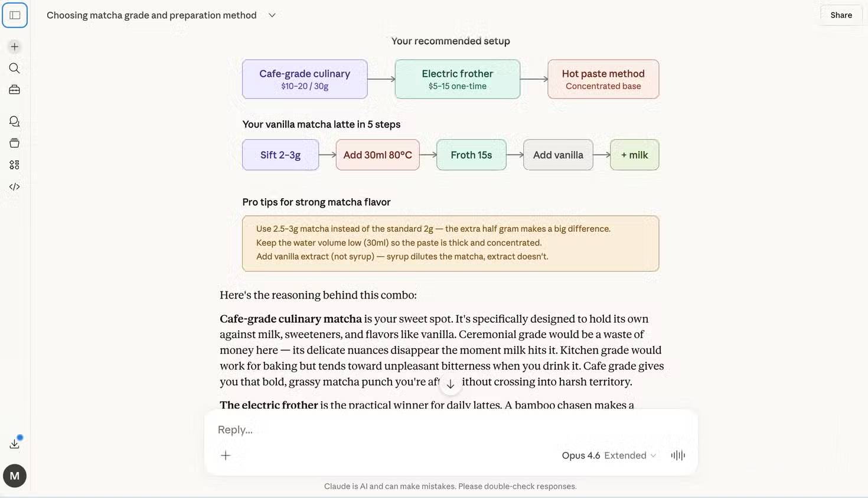Click the Share button
This screenshot has width=868, height=498.
click(x=841, y=15)
